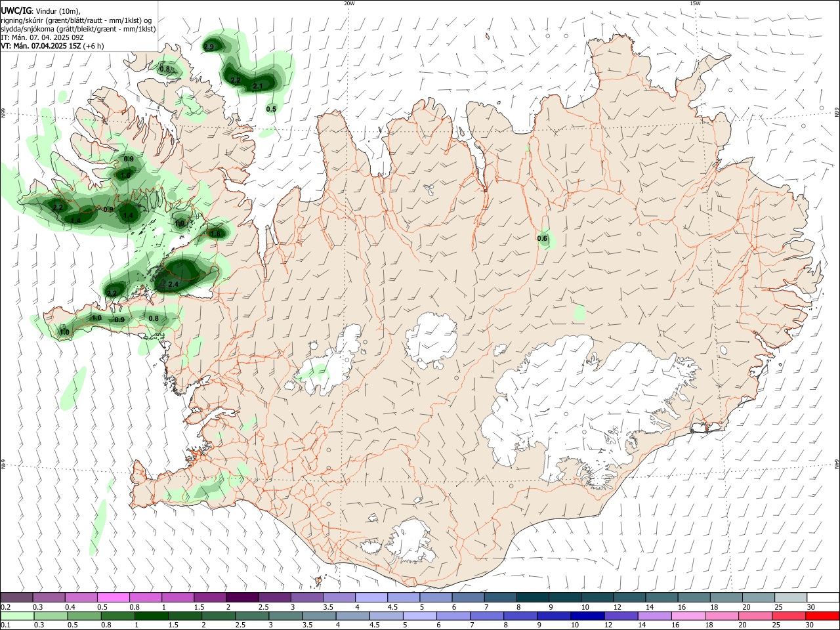Click the UWC/IG title text
Screen dimensions: 840x630
(x=16, y=11)
